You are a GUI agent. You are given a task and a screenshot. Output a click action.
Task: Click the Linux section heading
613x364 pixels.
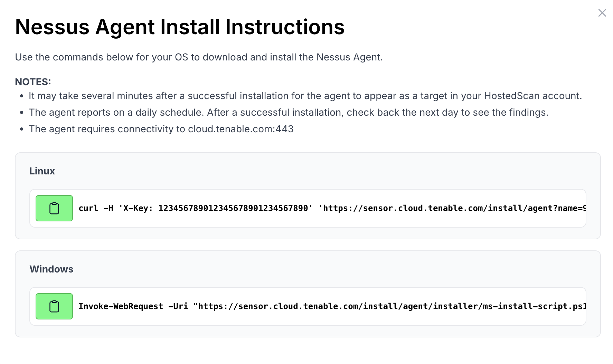coord(42,171)
